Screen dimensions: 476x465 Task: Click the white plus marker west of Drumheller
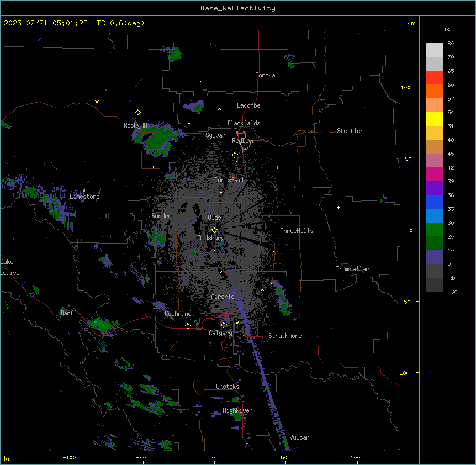click(338, 207)
